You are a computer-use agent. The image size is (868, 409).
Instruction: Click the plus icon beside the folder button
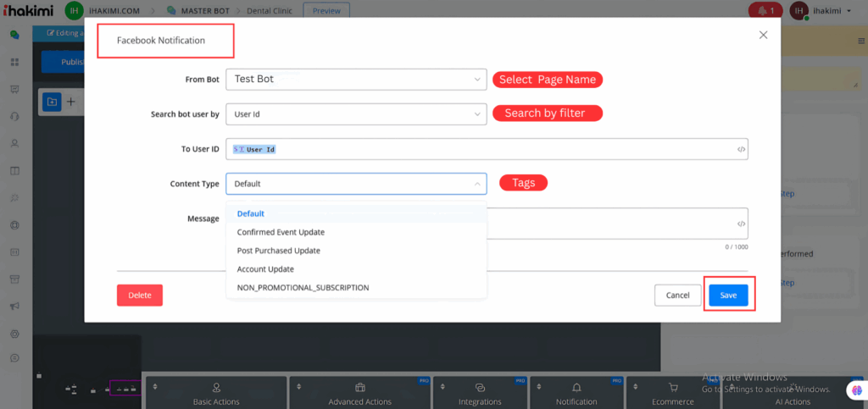[x=71, y=102]
